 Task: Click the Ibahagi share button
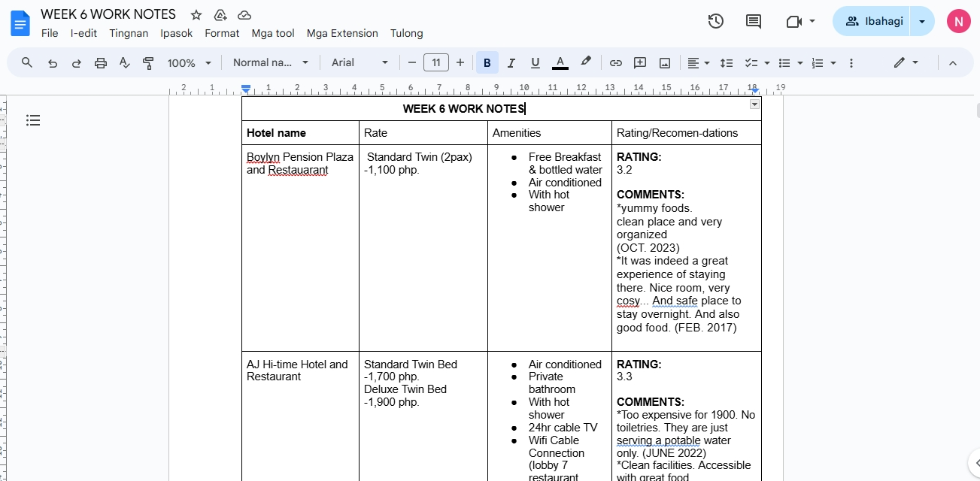point(872,21)
